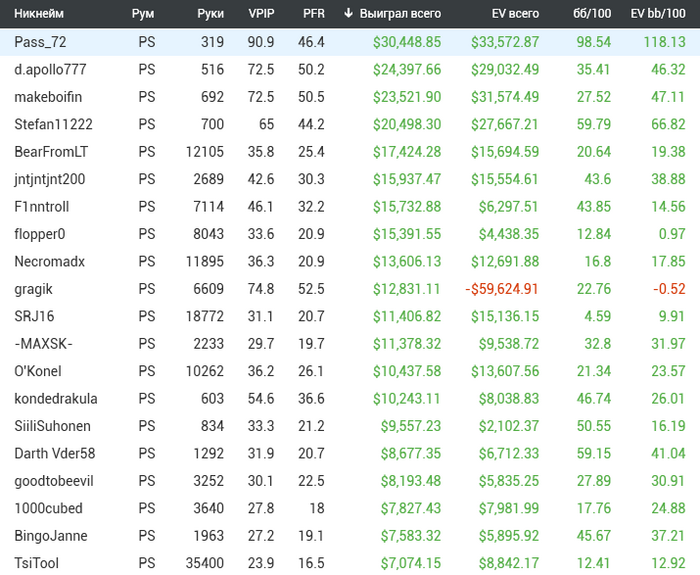The width and height of the screenshot is (700, 575).
Task: Select player TsiTool
Action: pyautogui.click(x=37, y=563)
